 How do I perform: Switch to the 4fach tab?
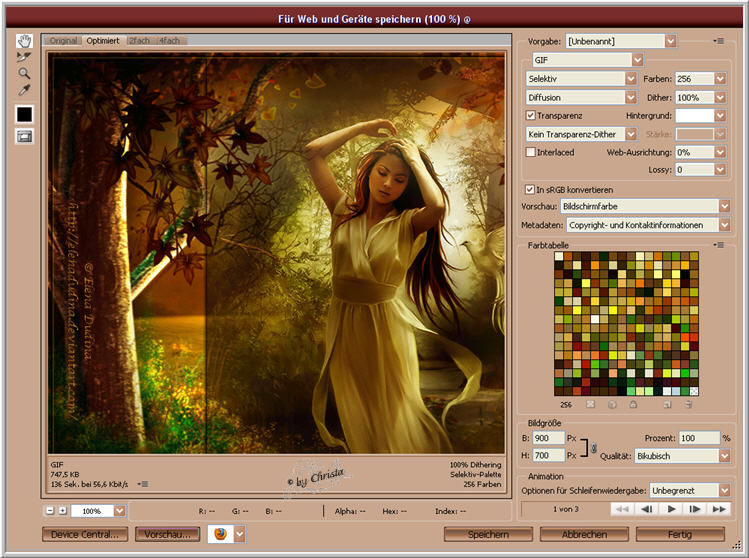[170, 41]
